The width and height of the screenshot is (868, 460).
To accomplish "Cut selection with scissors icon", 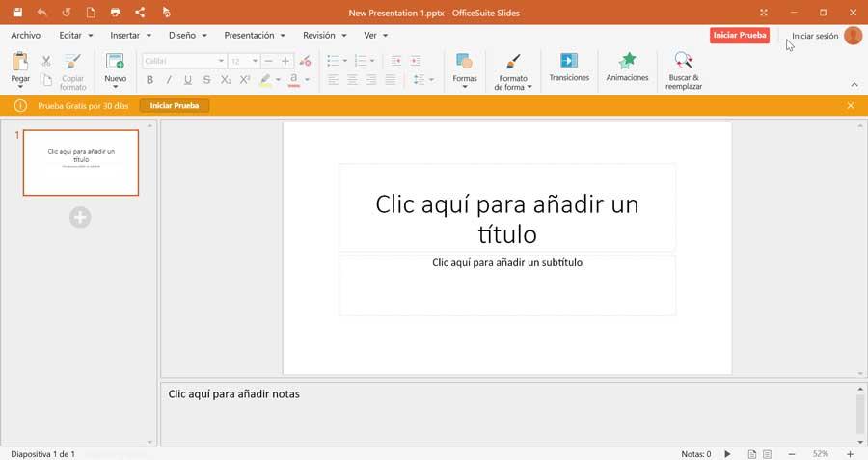I will tap(46, 61).
